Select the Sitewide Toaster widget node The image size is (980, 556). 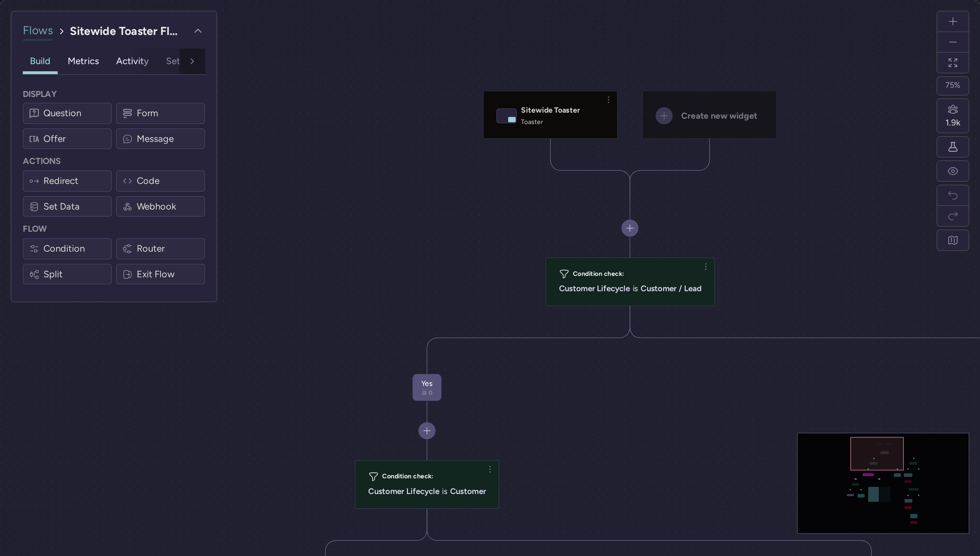click(x=550, y=115)
